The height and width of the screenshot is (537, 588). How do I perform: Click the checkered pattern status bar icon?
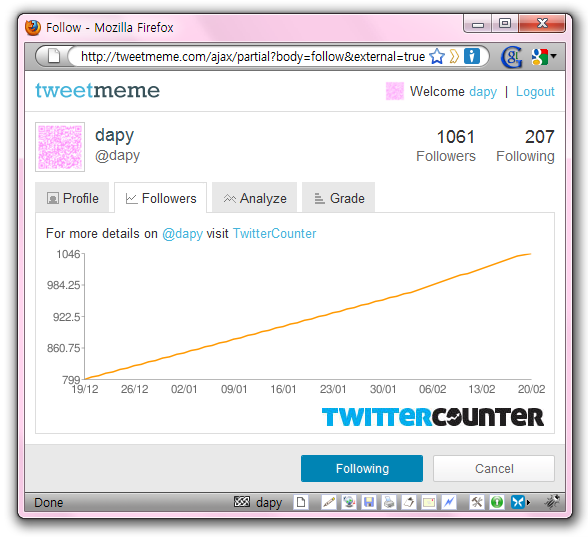(242, 501)
